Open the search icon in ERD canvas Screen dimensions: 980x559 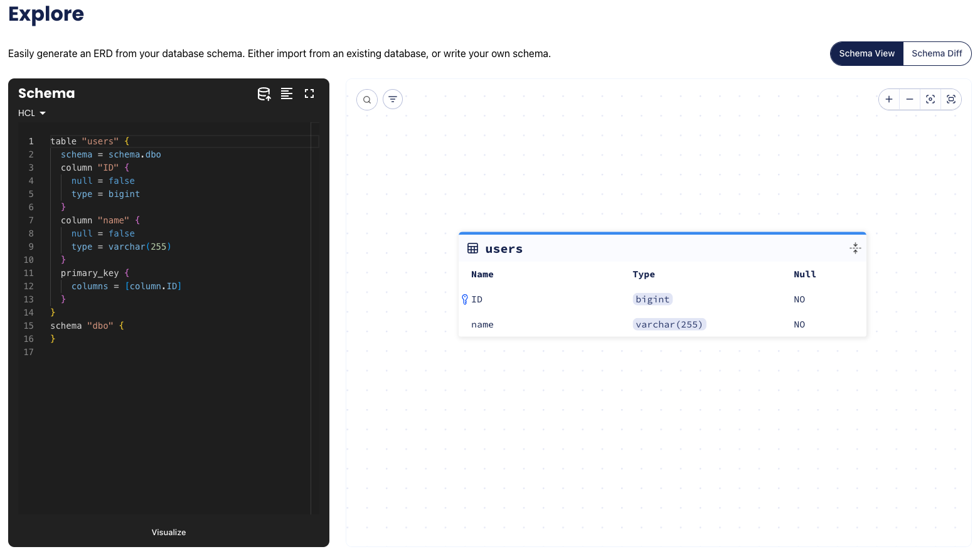coord(367,100)
